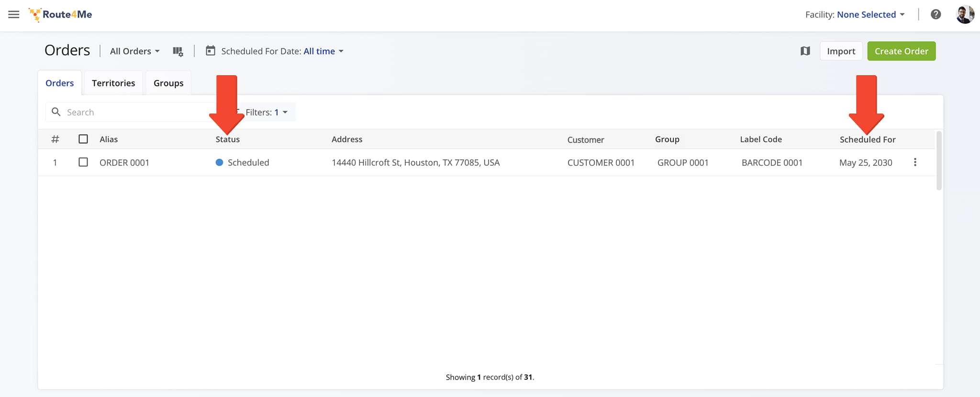Click the May 25, 2030 date cell
The image size is (980, 397).
coord(866,162)
